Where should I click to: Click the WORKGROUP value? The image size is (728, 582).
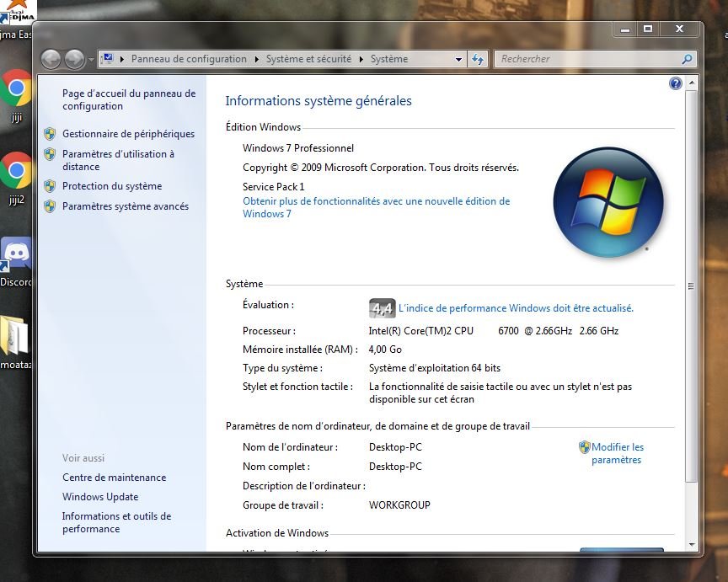click(x=399, y=505)
